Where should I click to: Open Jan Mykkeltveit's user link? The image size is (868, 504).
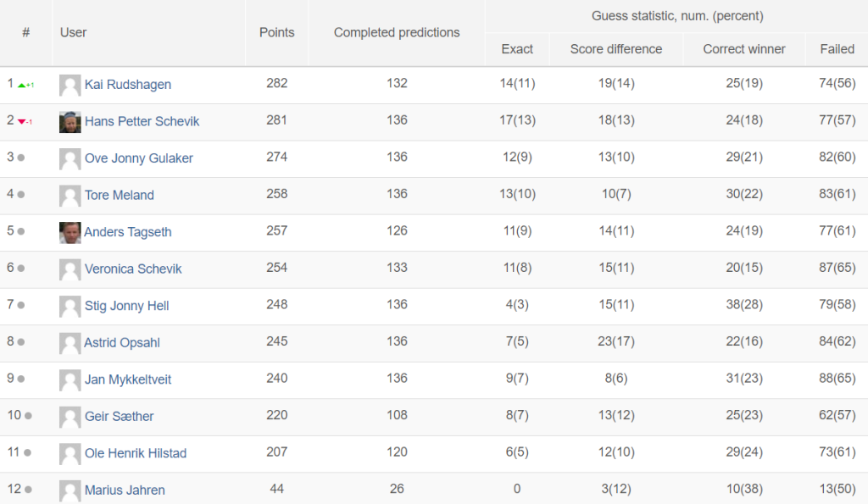pyautogui.click(x=128, y=379)
